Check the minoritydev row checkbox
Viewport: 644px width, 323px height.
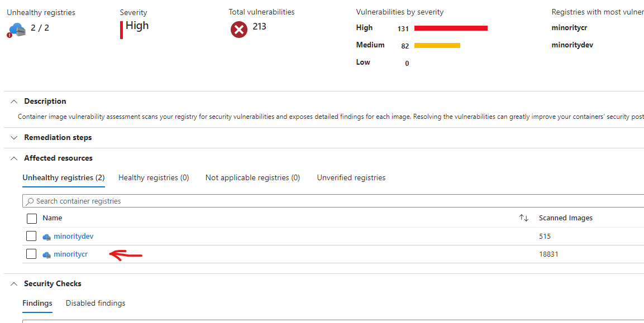[32, 237]
